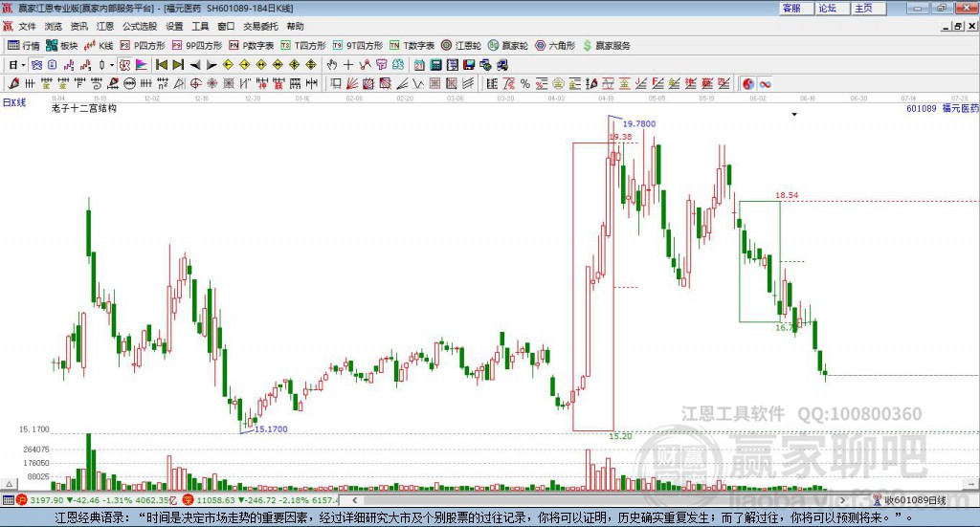Jump to last bar with skip-forward icon
The height and width of the screenshot is (527, 980).
point(178,65)
